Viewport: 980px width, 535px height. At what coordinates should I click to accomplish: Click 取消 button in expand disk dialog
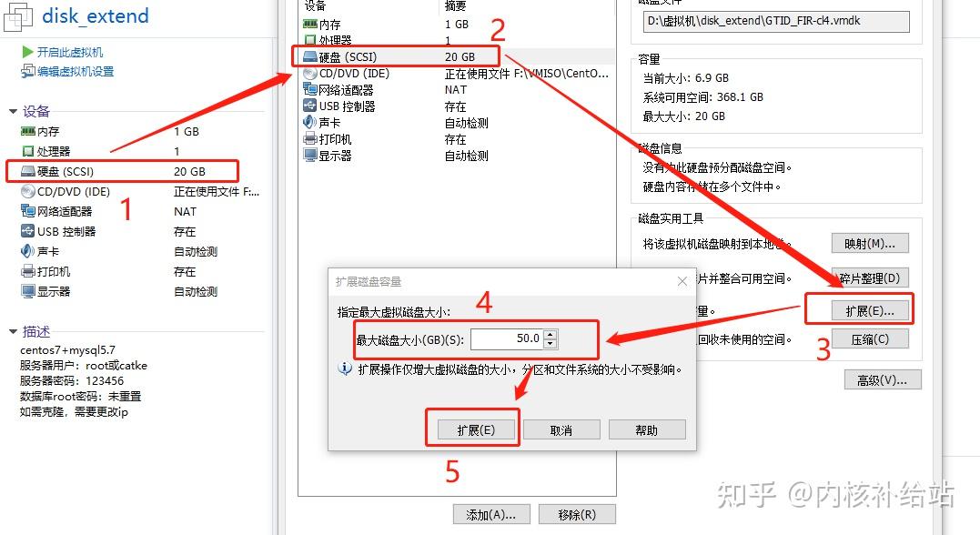point(561,430)
